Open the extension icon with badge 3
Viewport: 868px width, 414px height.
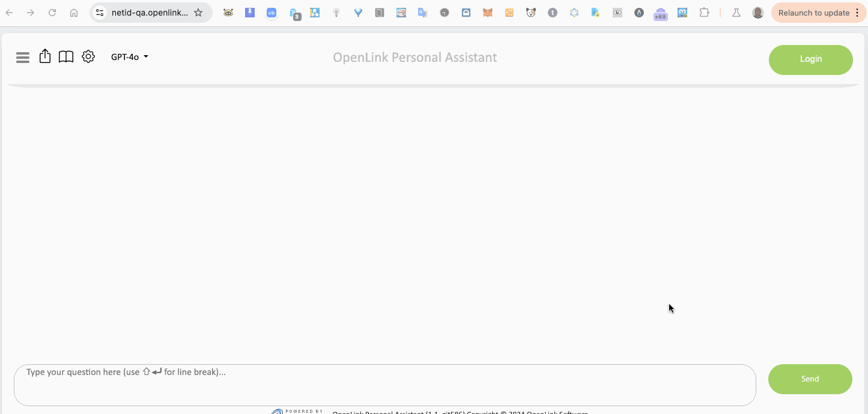(x=294, y=14)
